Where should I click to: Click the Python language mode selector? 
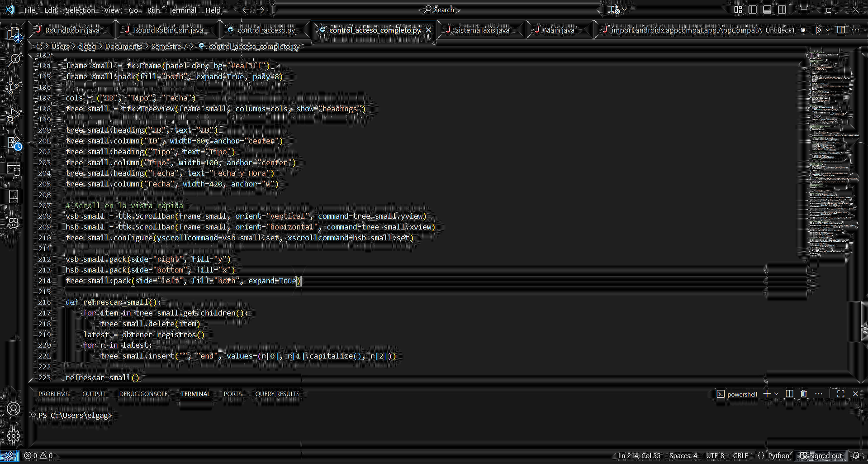(x=778, y=455)
